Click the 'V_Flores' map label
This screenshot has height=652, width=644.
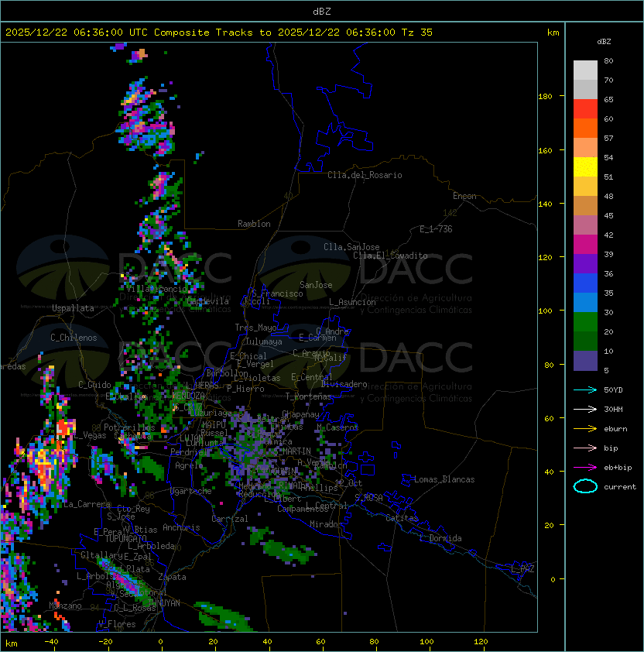click(117, 624)
